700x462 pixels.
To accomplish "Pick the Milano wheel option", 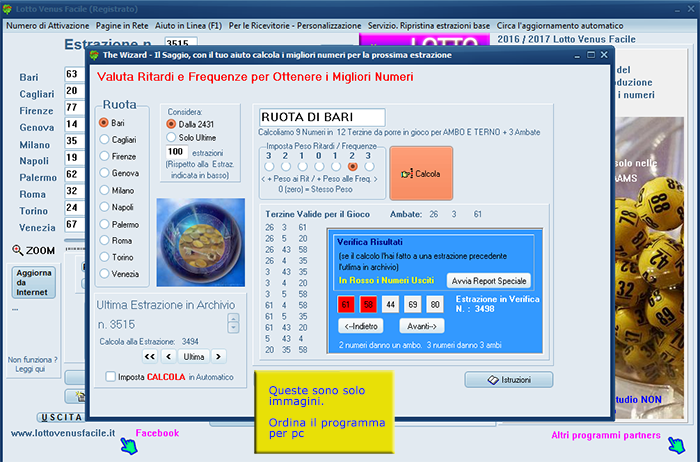I will pyautogui.click(x=104, y=190).
